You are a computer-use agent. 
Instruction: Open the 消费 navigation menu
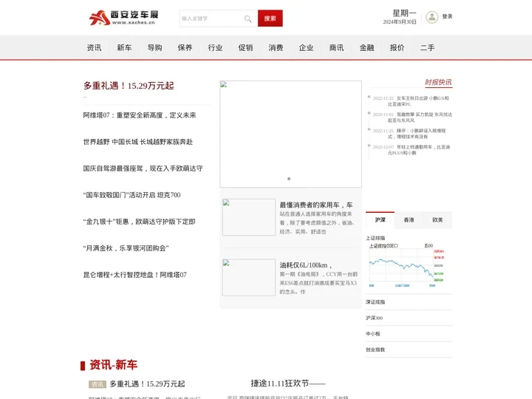276,48
